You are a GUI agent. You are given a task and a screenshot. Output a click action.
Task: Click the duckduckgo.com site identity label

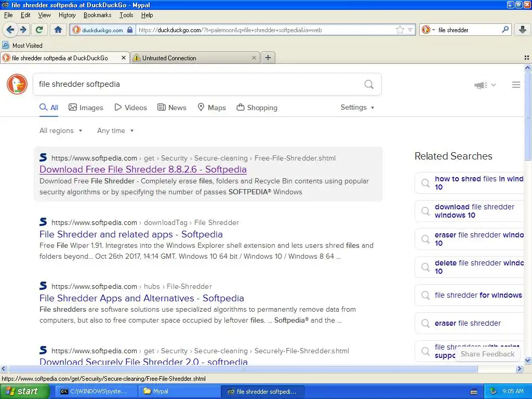pos(102,30)
